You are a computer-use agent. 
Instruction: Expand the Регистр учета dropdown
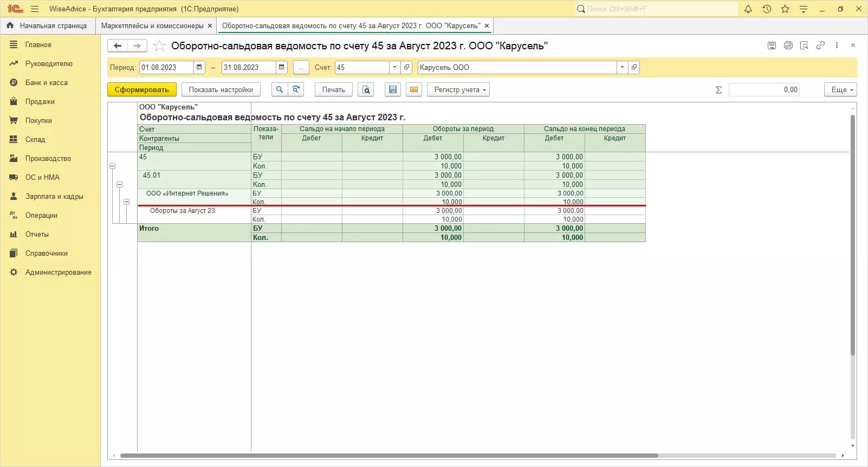458,90
